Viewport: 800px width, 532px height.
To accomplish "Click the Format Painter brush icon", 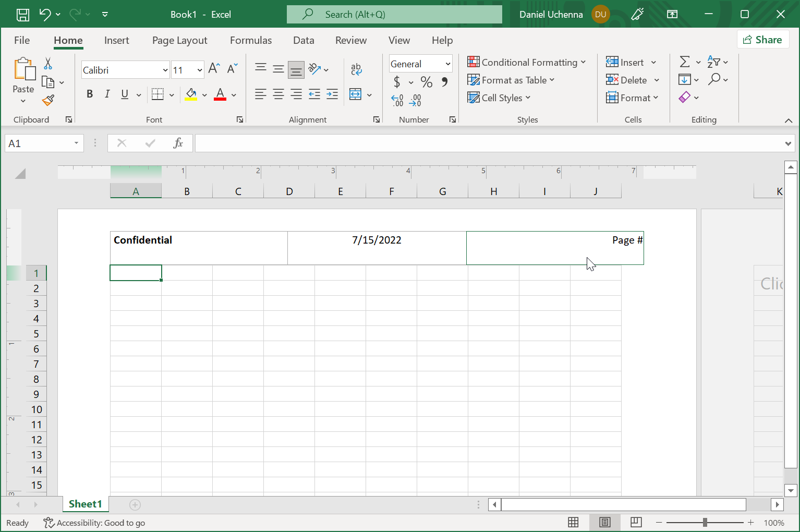I will 49,100.
